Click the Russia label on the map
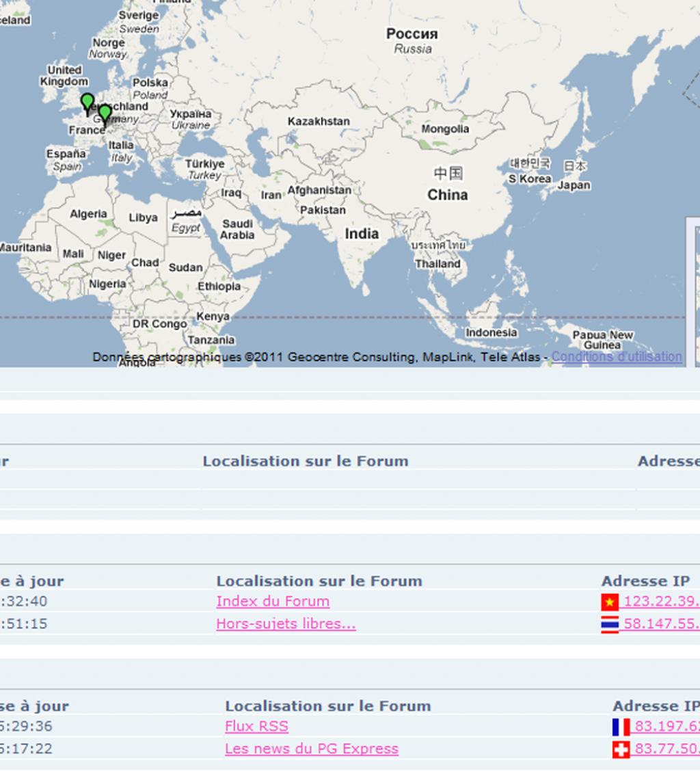Screen dimensions: 700x776 tap(413, 49)
